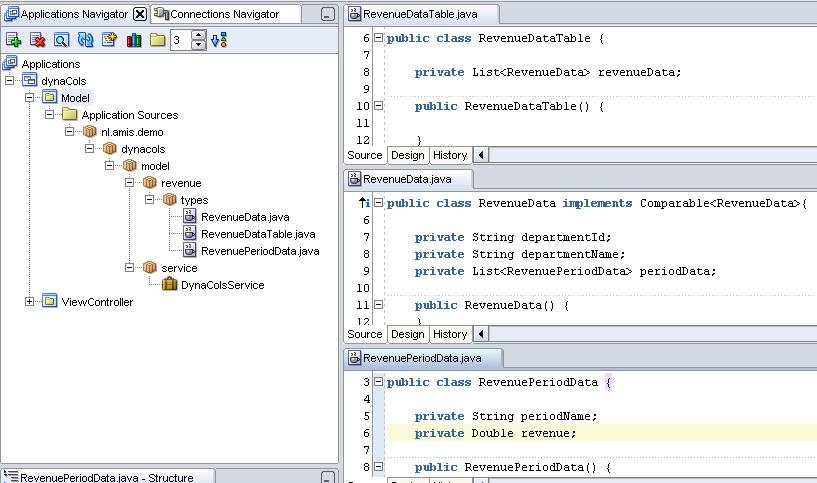This screenshot has height=483, width=817.
Task: Open History tab of RevenueData.java editor
Action: (x=449, y=334)
